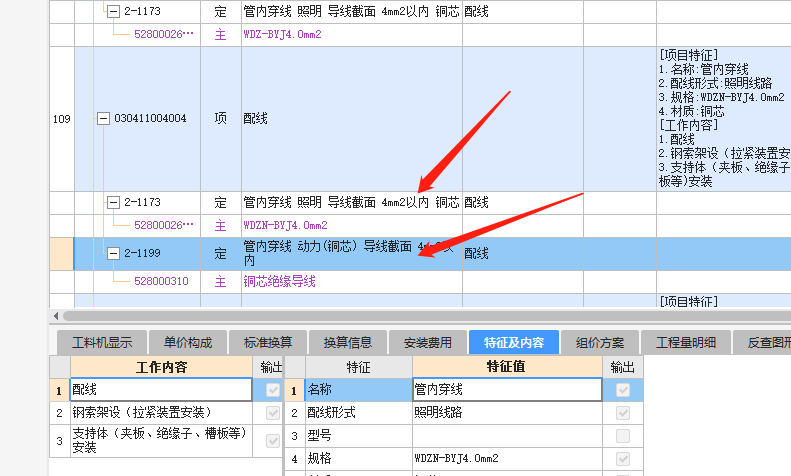Select feature row 规格

pyautogui.click(x=359, y=459)
